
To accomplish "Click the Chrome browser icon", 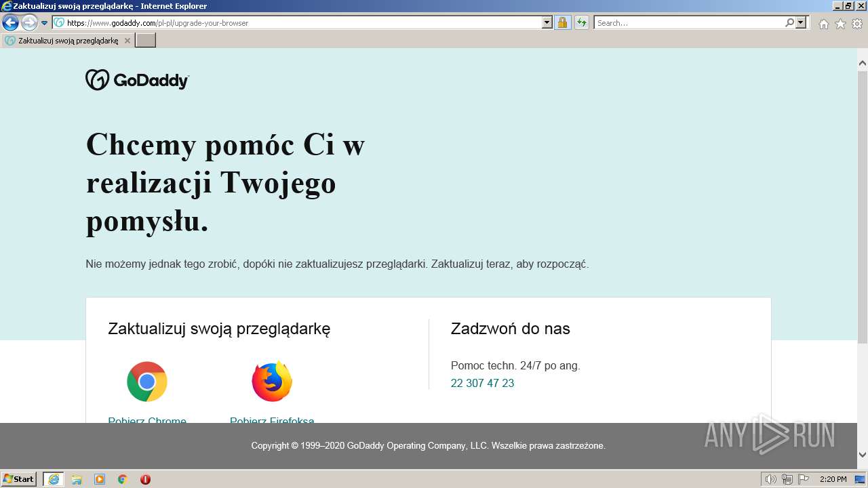I will tap(147, 382).
